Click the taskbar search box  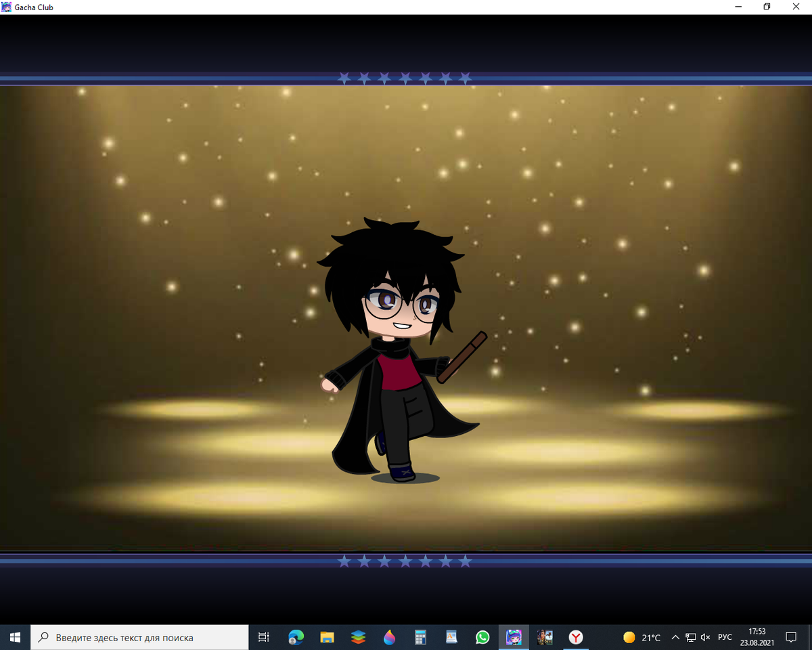pos(139,637)
